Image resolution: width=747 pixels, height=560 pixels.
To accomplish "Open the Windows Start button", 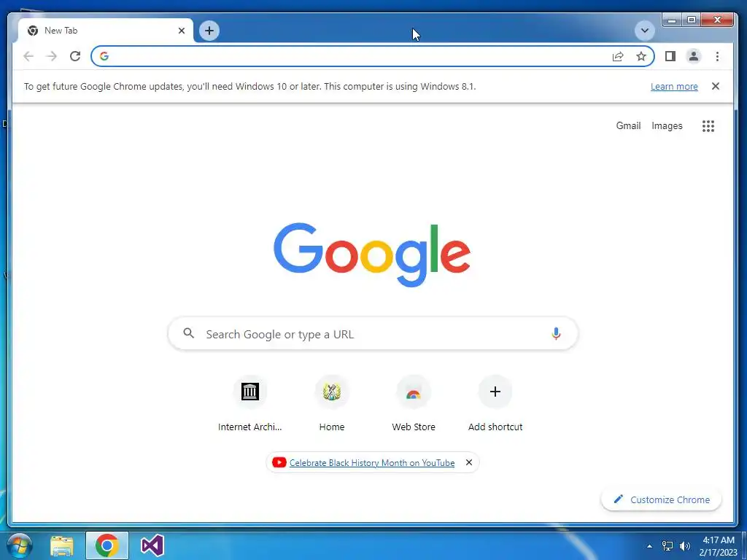I will [x=19, y=545].
